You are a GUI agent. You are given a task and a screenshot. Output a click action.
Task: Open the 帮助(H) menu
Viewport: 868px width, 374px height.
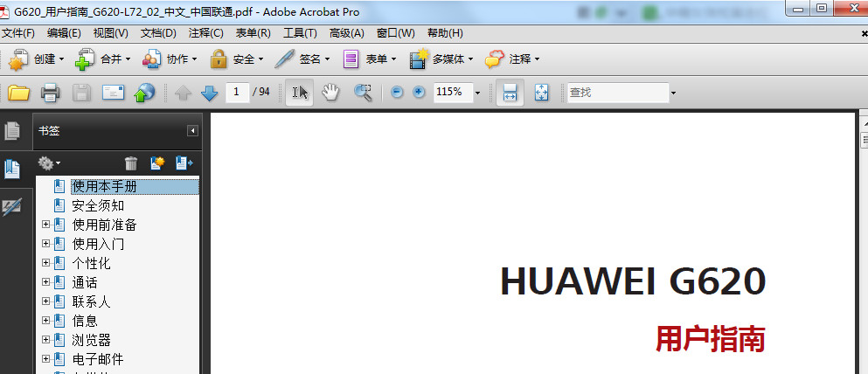pyautogui.click(x=445, y=33)
